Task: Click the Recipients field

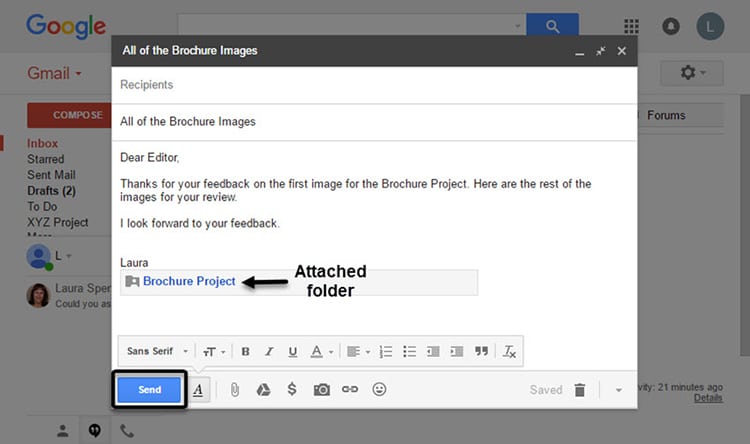Action: [374, 85]
